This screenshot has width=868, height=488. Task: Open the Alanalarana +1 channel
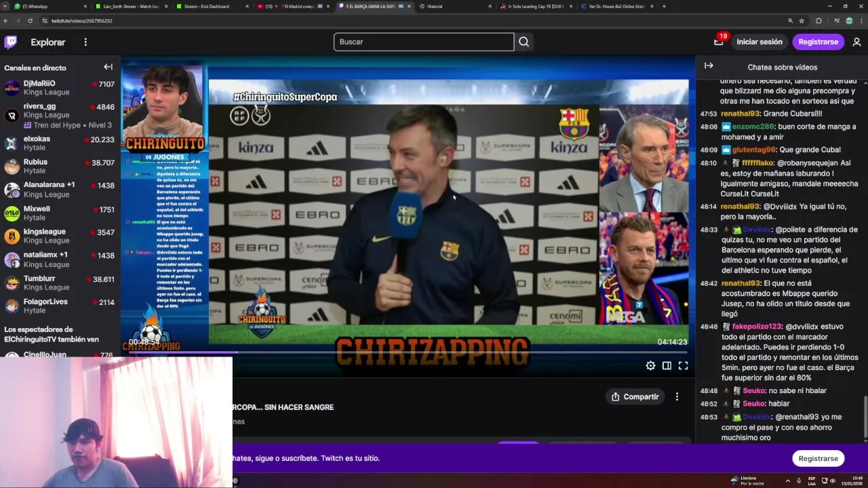(x=60, y=189)
